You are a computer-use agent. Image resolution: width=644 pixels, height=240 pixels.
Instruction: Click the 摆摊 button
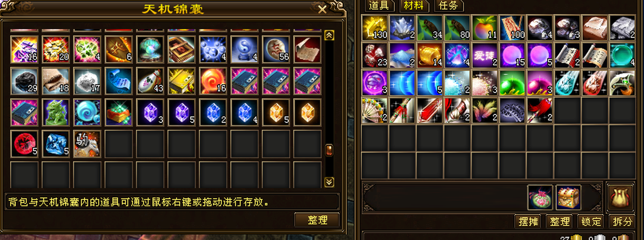click(x=528, y=221)
